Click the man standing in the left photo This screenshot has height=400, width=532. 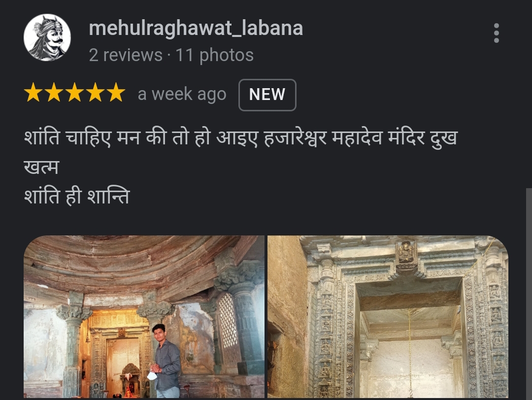[165, 360]
